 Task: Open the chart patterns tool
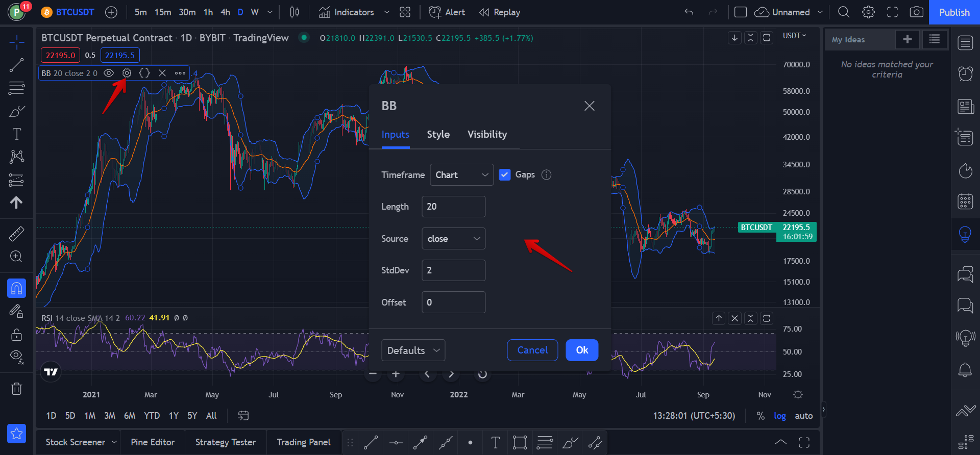[x=16, y=157]
